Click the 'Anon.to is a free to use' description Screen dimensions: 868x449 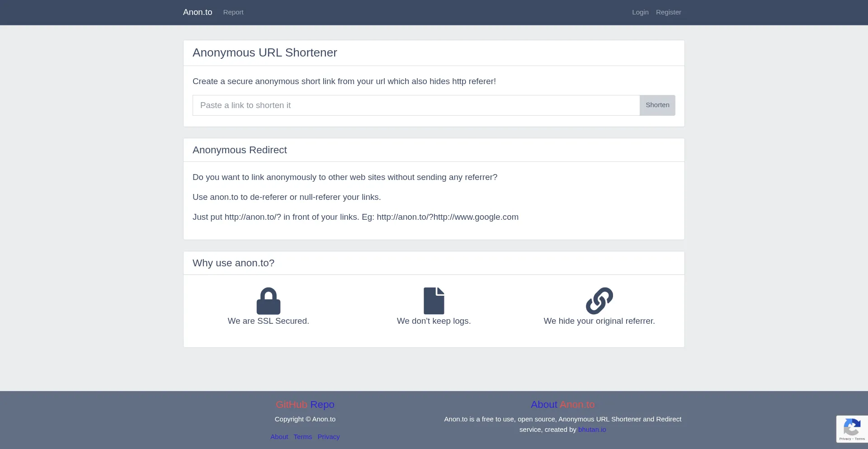pyautogui.click(x=563, y=425)
